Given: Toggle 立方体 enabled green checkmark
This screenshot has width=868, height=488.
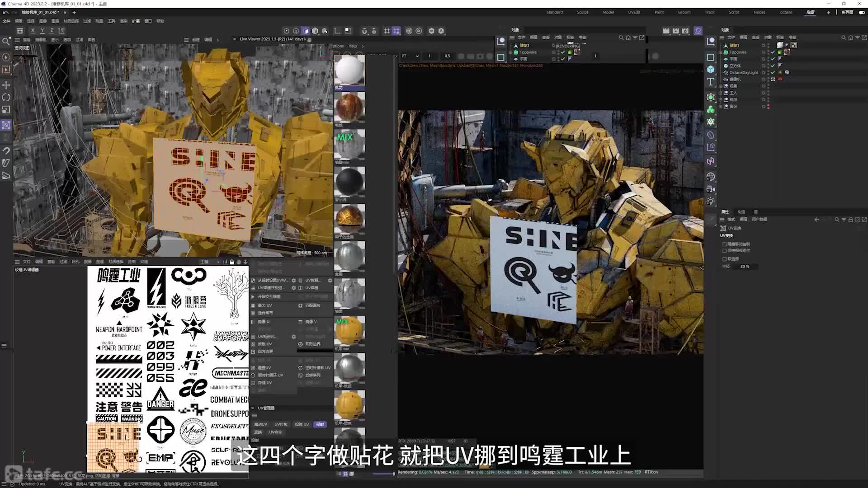Looking at the screenshot, I should pos(773,66).
